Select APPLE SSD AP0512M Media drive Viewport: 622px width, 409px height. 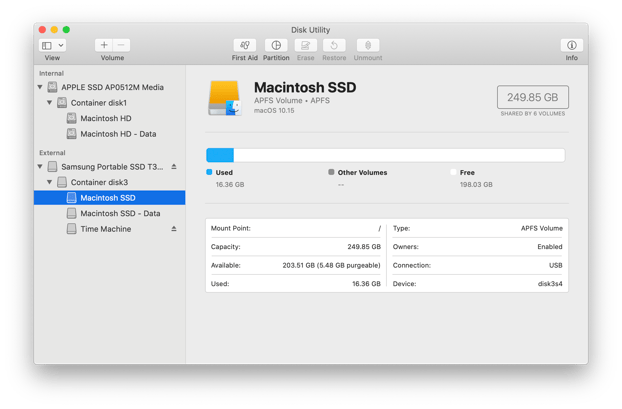tap(109, 87)
